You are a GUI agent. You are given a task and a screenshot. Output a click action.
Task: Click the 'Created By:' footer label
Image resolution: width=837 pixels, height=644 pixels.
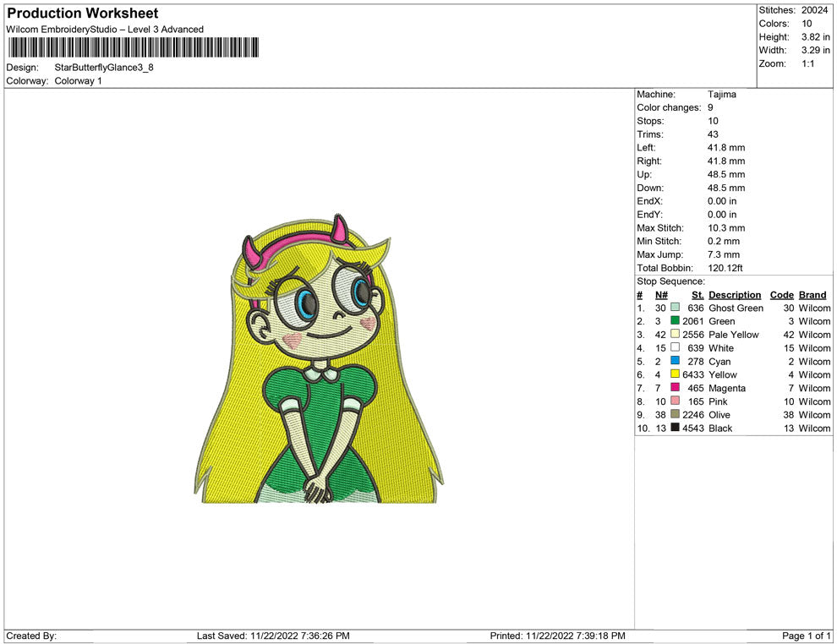click(31, 636)
